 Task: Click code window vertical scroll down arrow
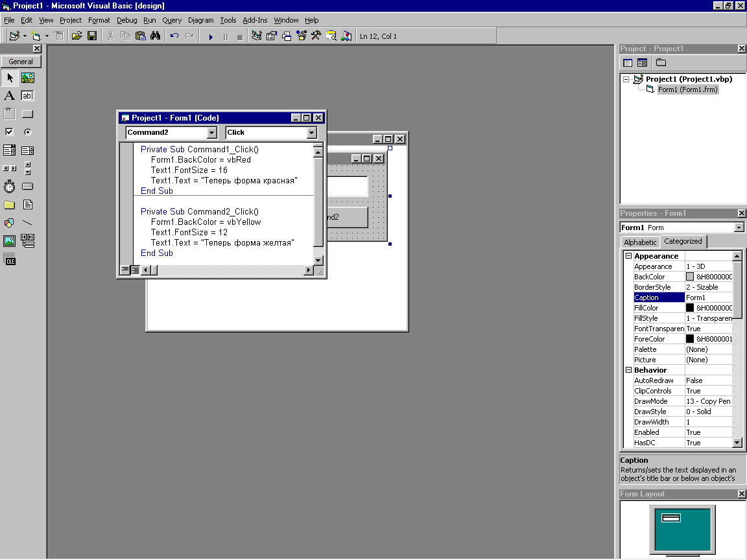pyautogui.click(x=318, y=261)
